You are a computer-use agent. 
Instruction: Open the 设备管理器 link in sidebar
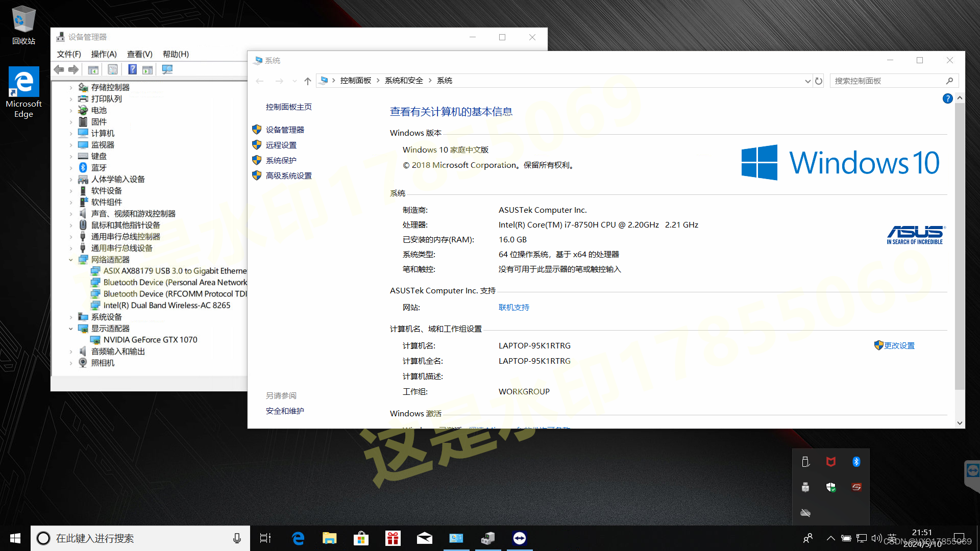[285, 130]
